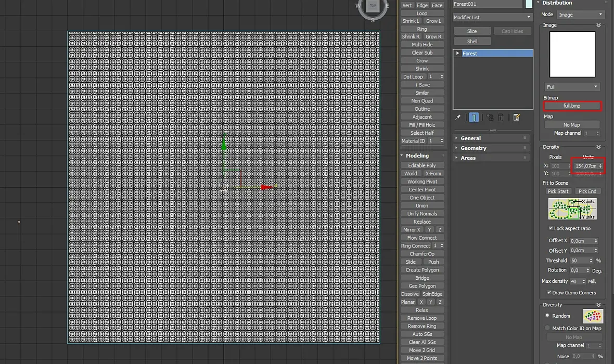This screenshot has width=614, height=364.
Task: Click the Rotation spinner arrows
Action: pyautogui.click(x=588, y=270)
